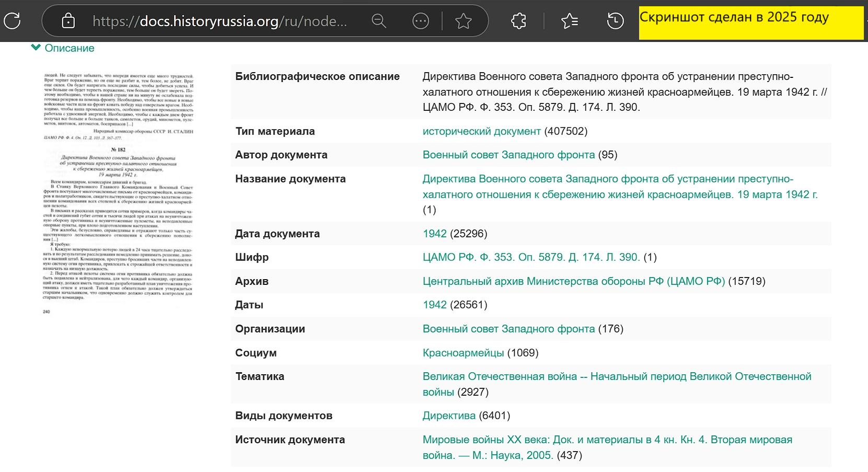Bookmark page with the star icon
This screenshot has height=472, width=868.
(463, 21)
